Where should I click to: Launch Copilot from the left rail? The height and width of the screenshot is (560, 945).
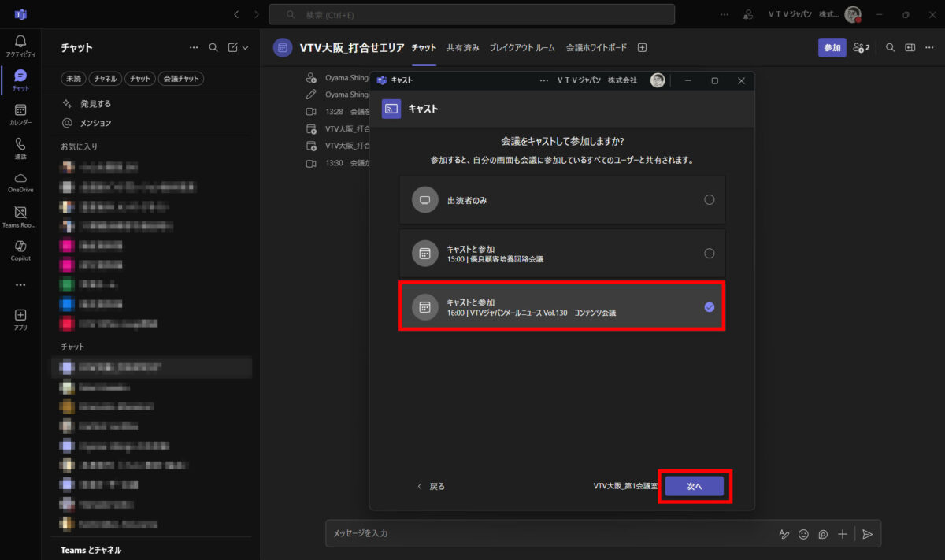click(x=20, y=251)
